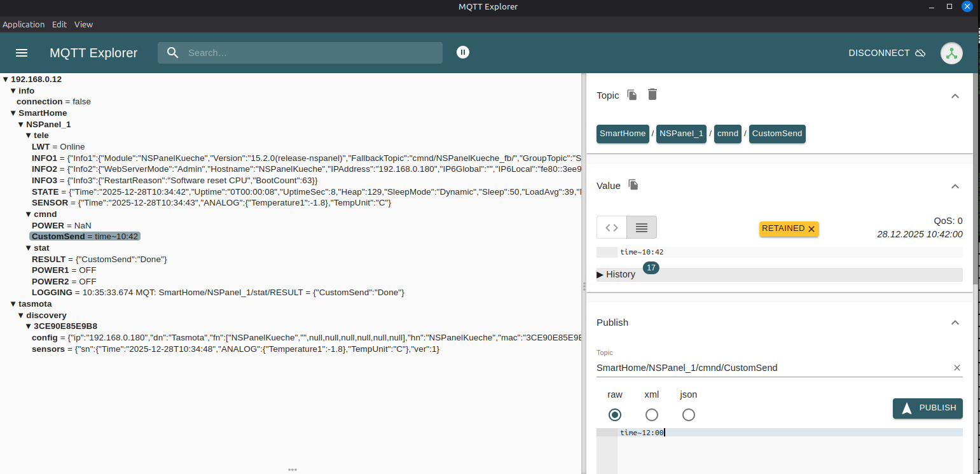Screen dimensions: 980x474
Task: Select the 'POWER2 = OFF' row
Action: tap(64, 282)
